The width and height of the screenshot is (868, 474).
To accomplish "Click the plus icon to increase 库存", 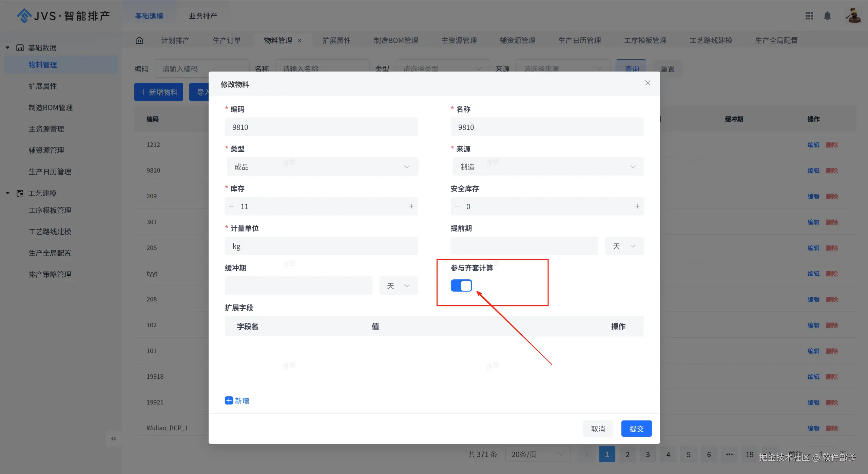I will 411,206.
